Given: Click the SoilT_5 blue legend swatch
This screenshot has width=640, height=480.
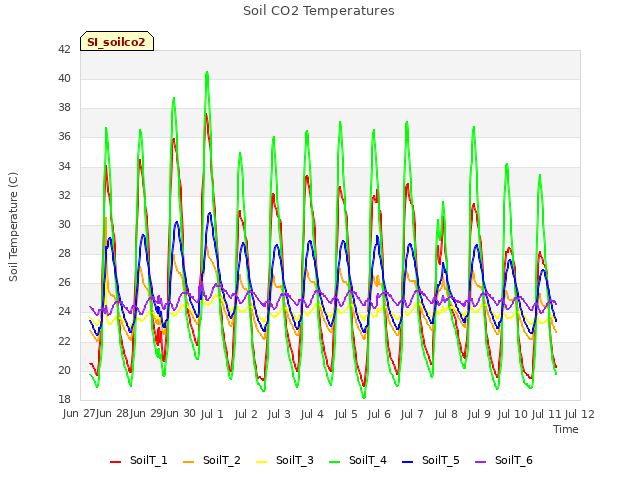Looking at the screenshot, I should [x=408, y=461].
